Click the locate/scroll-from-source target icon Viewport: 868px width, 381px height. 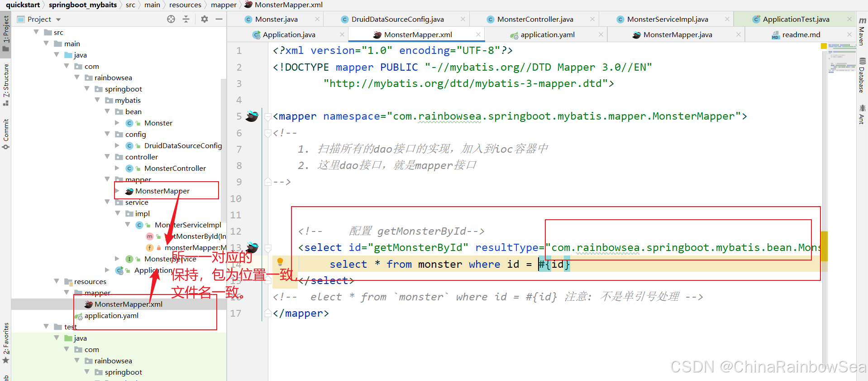tap(171, 19)
